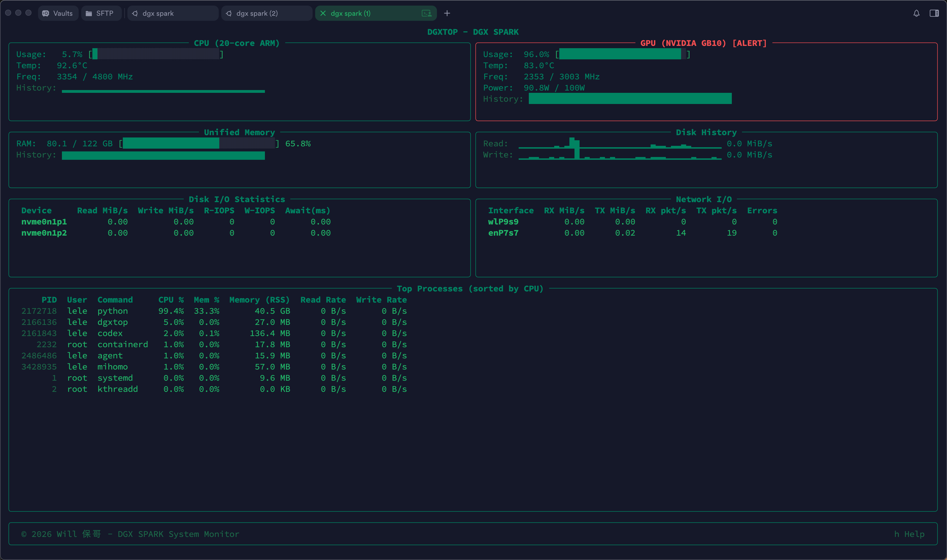The image size is (947, 560).
Task: Click the dgxtop process row
Action: 214,322
